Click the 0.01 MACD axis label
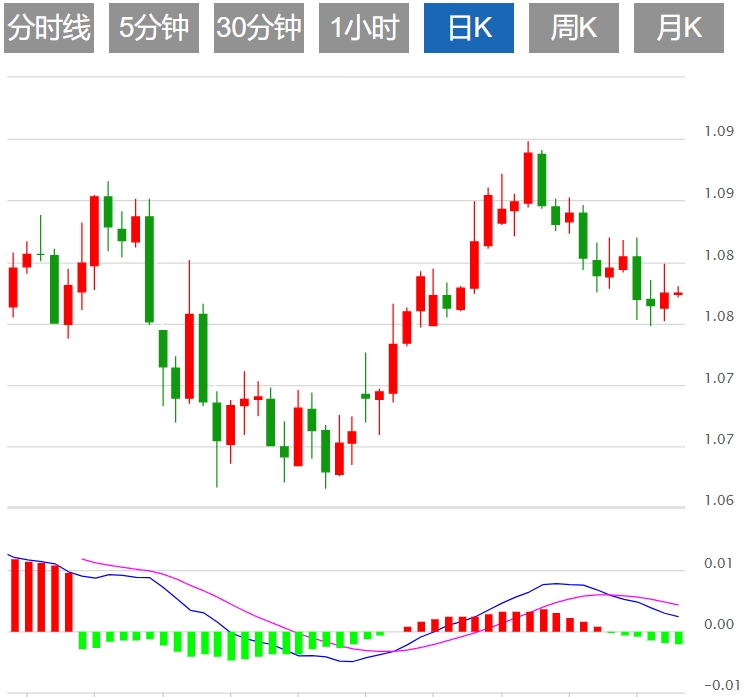The height and width of the screenshot is (697, 751). coord(718,563)
